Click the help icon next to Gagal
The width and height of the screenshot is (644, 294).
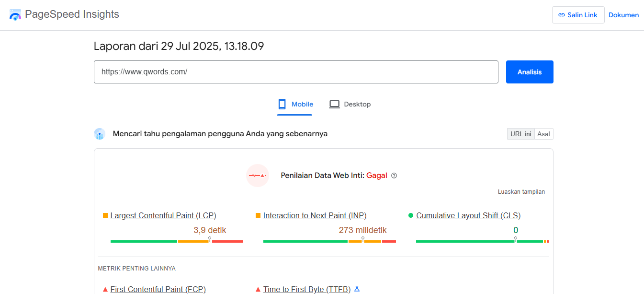(394, 176)
